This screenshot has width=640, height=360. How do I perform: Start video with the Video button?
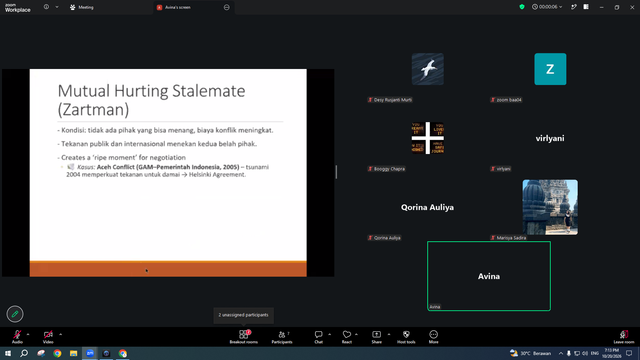(x=48, y=336)
